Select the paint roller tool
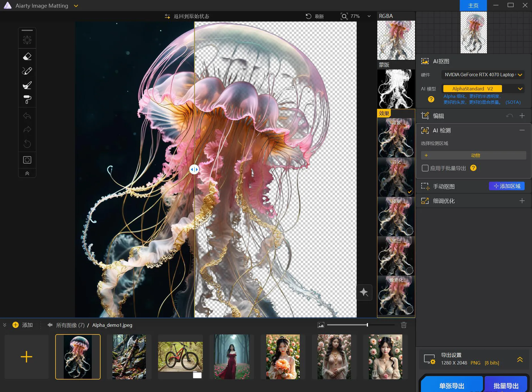 (27, 99)
